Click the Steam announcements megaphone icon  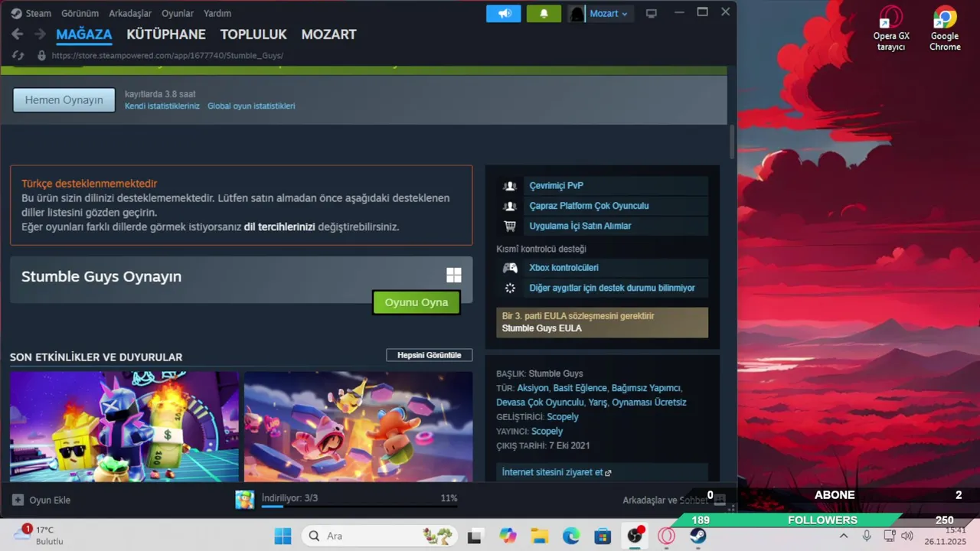tap(503, 14)
